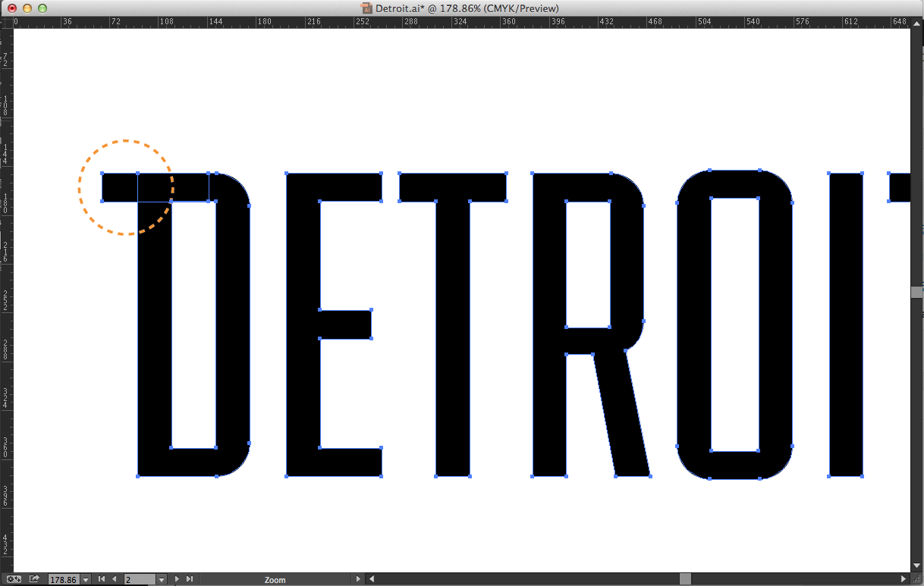Image resolution: width=924 pixels, height=586 pixels.
Task: Go to the first artboard
Action: point(102,579)
